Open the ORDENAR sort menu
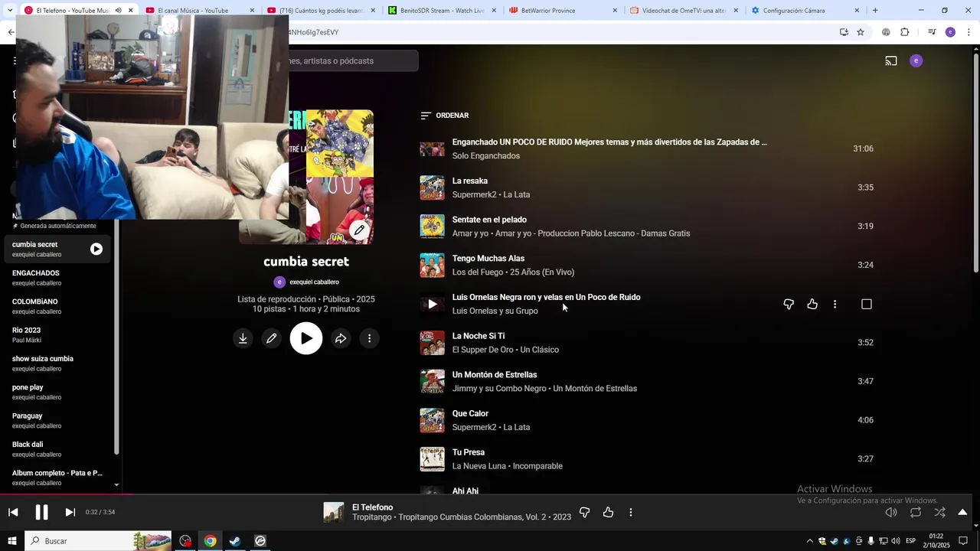Viewport: 980px width, 551px height. tap(444, 116)
